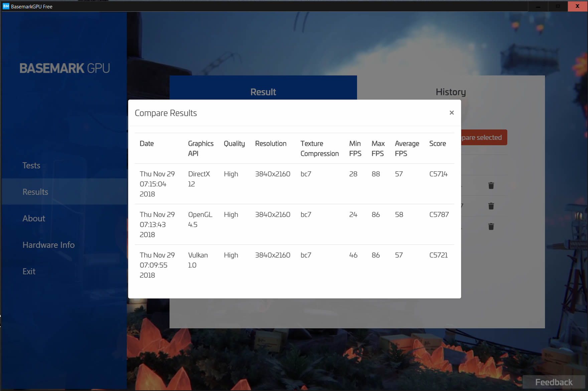Click the Resolution column header
The image size is (588, 391).
[271, 143]
